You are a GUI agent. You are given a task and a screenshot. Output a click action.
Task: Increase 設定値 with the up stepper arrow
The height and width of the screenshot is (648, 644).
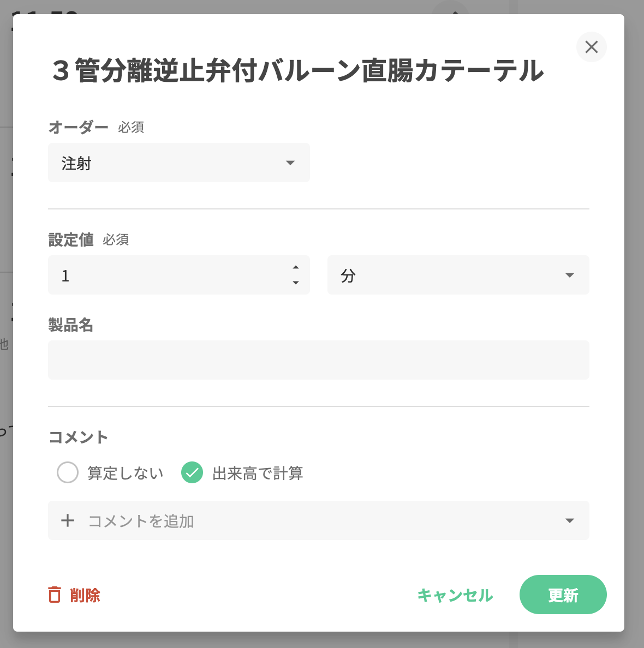[296, 267]
